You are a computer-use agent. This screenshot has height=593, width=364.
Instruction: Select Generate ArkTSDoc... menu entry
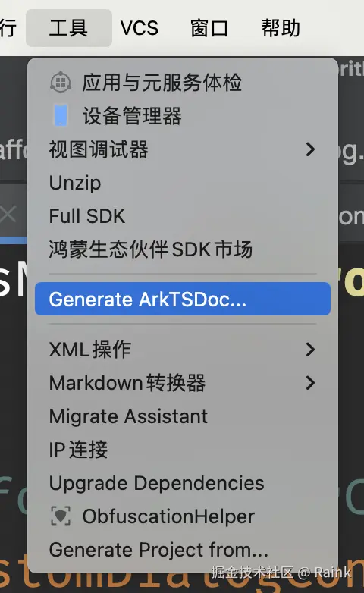pyautogui.click(x=183, y=299)
